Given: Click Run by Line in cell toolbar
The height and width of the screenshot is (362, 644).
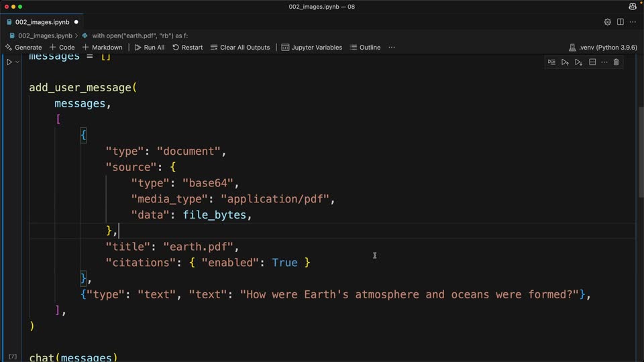Looking at the screenshot, I should tap(551, 62).
